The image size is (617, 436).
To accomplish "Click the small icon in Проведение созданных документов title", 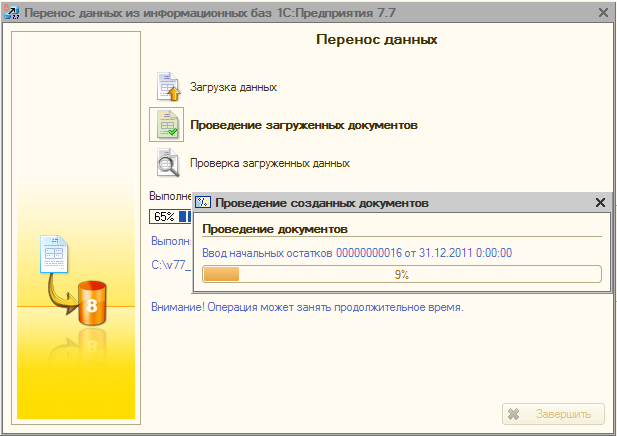I will [x=202, y=202].
